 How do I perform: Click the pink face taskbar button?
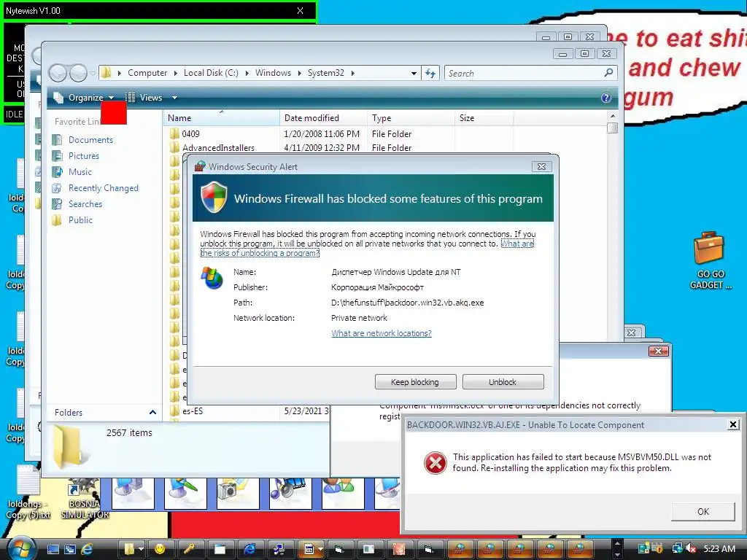[399, 549]
